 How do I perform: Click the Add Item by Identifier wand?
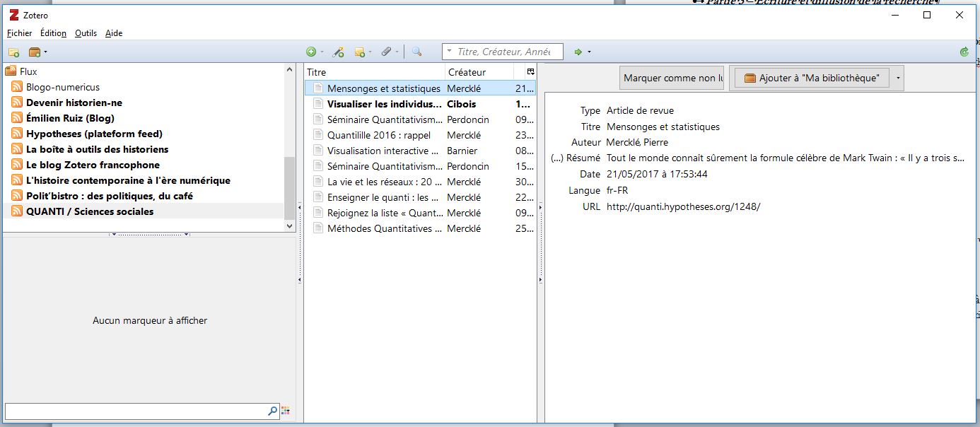339,52
